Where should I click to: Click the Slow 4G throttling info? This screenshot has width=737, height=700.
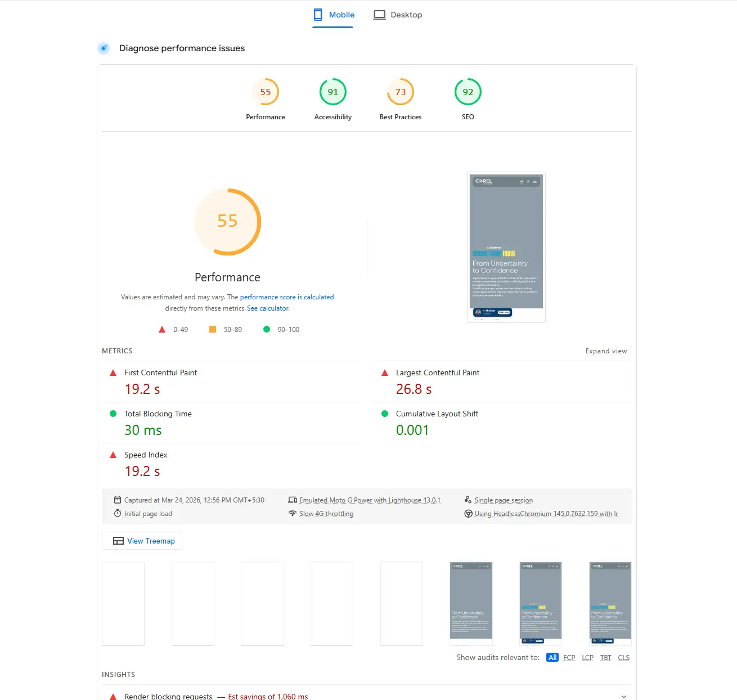point(326,514)
